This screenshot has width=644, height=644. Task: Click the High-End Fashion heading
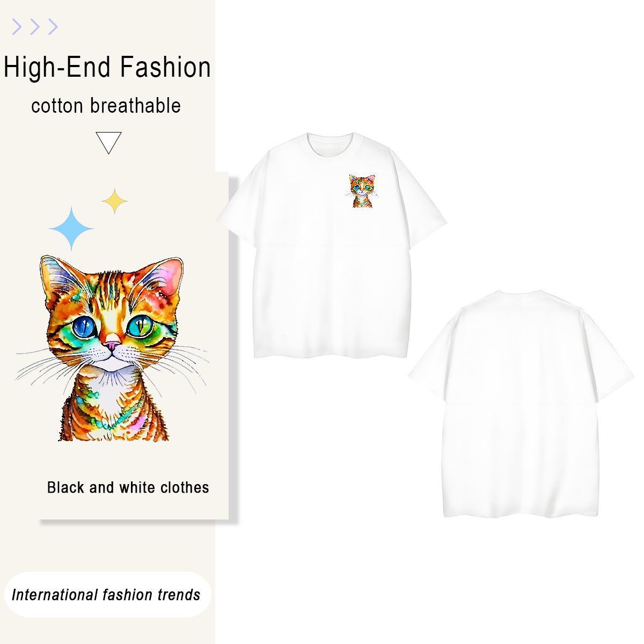click(107, 68)
